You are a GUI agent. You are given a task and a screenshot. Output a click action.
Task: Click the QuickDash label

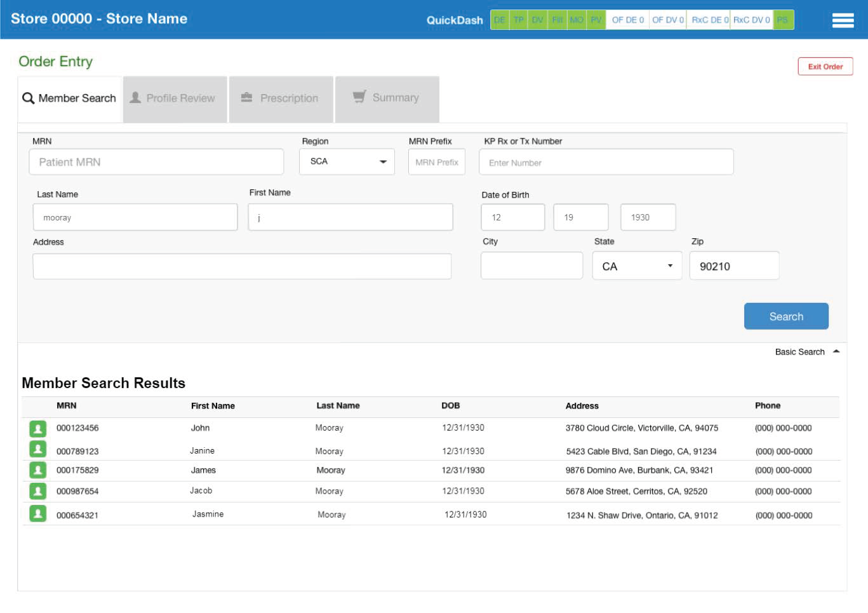pyautogui.click(x=455, y=20)
